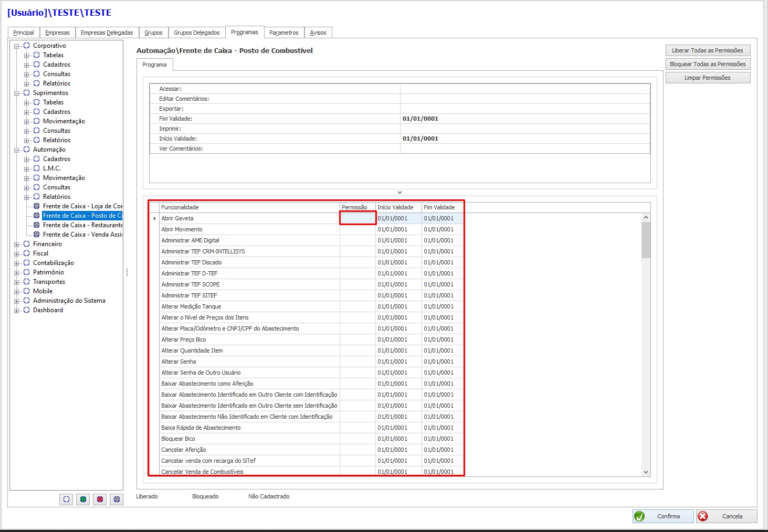768x532 pixels.
Task: Click the red circle Bloqueado button
Action: (100, 499)
